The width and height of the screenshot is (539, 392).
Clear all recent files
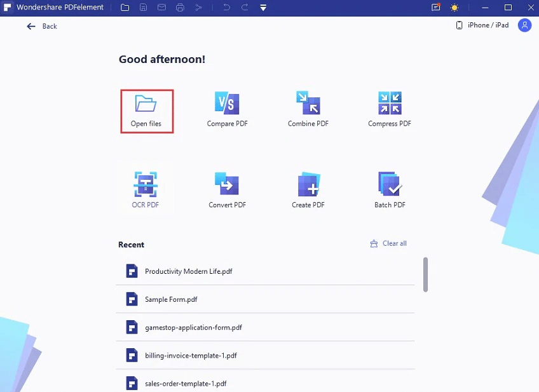[388, 243]
